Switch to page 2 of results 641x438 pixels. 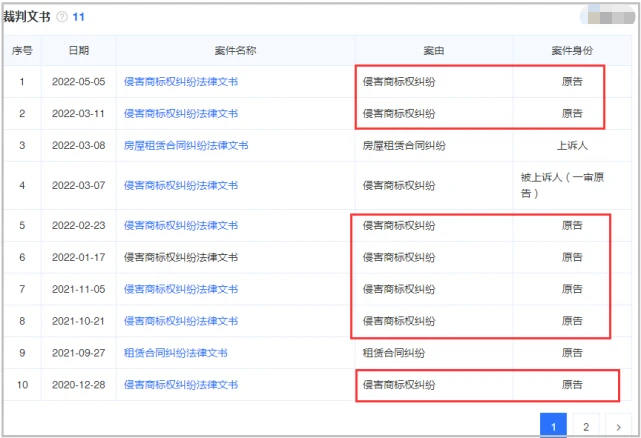[586, 427]
